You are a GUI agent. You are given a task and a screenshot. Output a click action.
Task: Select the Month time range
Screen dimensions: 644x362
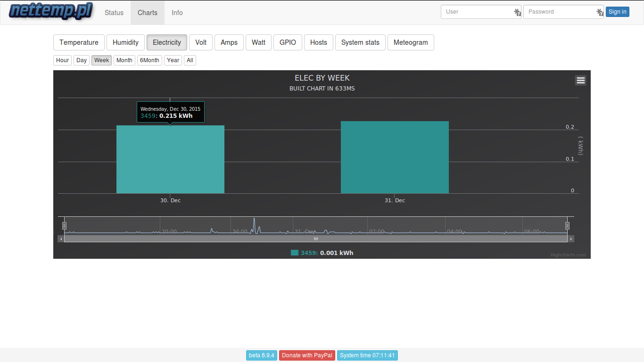pyautogui.click(x=124, y=60)
